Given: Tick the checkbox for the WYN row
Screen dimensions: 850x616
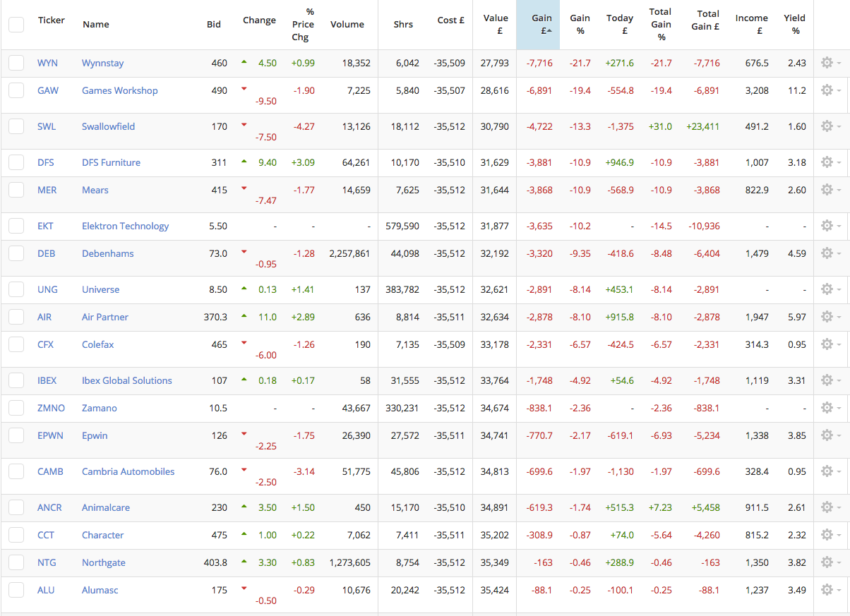Looking at the screenshot, I should pyautogui.click(x=16, y=63).
